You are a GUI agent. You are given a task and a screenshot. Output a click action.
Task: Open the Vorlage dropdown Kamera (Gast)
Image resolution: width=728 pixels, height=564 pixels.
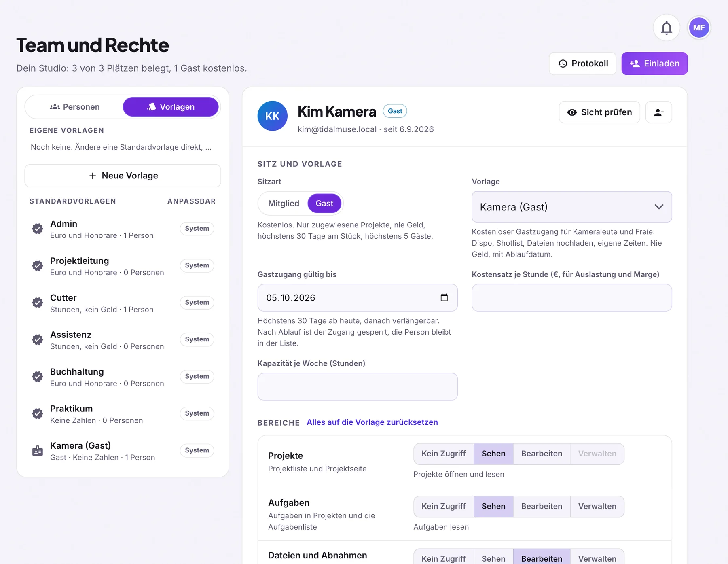tap(571, 207)
